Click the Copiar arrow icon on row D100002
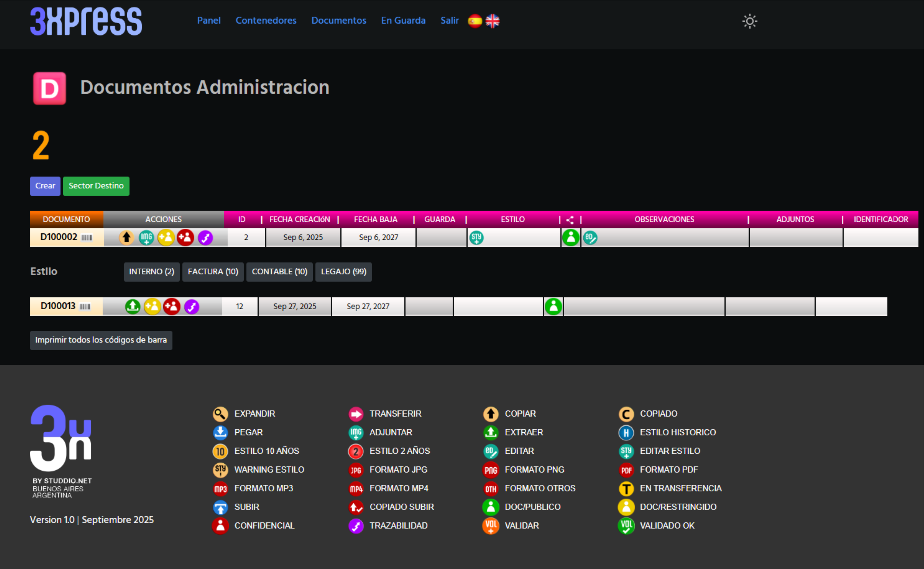Screen dimensions: 924x569 coord(126,237)
